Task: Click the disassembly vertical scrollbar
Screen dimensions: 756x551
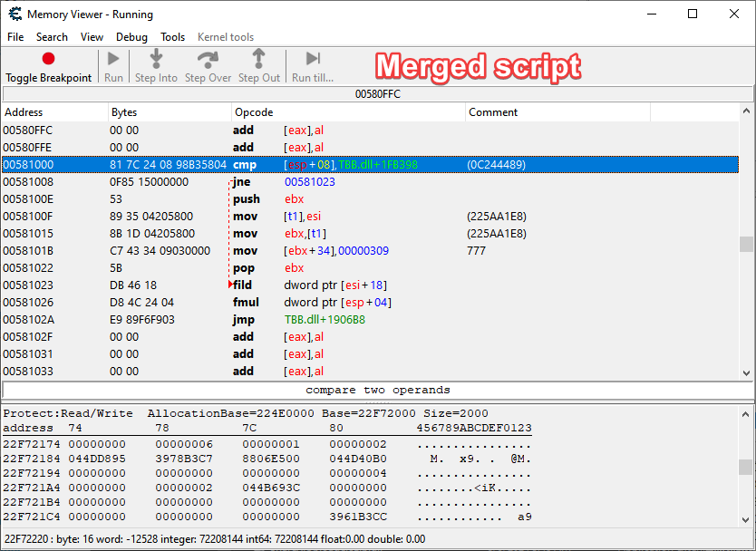Action: click(748, 245)
